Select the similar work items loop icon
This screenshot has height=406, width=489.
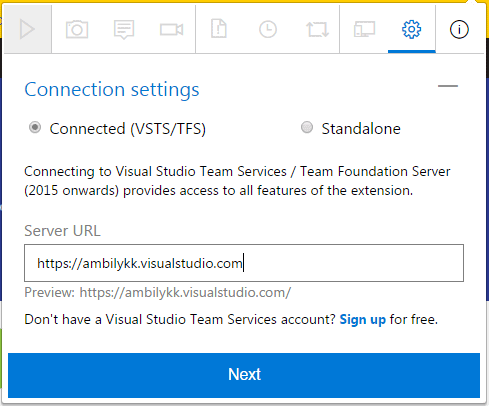click(x=317, y=29)
